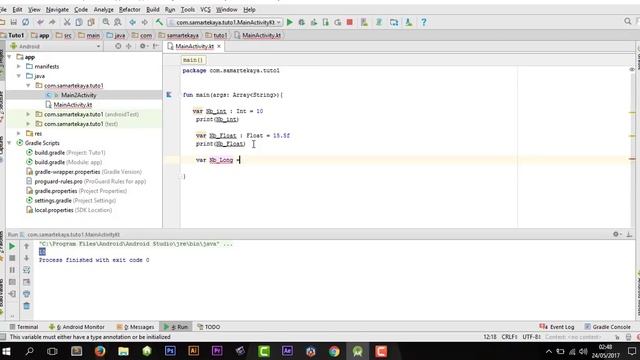Screen dimensions: 640x360
Task: Collapse the com.samartekaya.tuto1 package
Action: [x=28, y=86]
